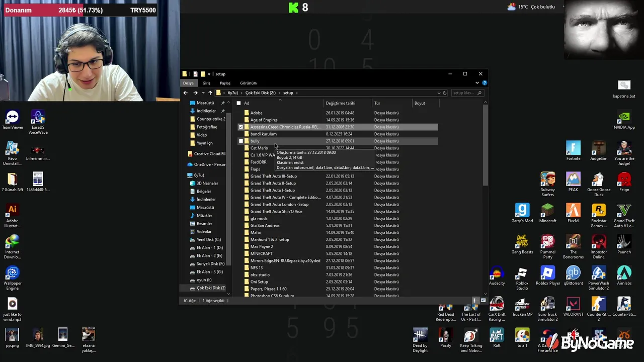Open TeamViewer desktop shortcut

click(x=13, y=120)
